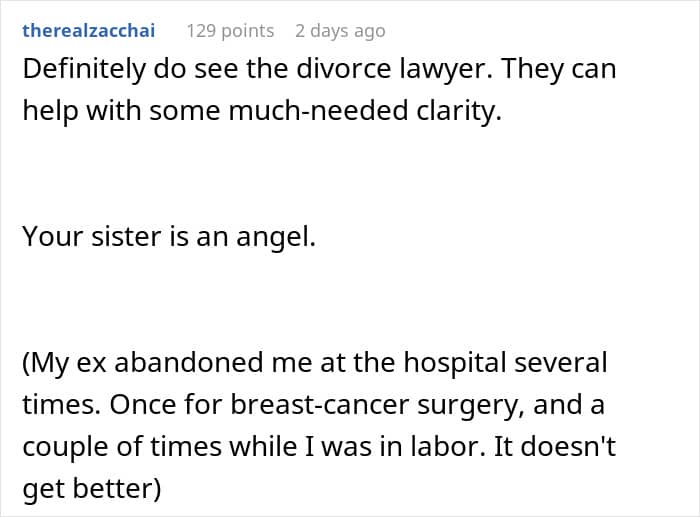
Task: Click the word "angel"
Action: click(x=273, y=237)
